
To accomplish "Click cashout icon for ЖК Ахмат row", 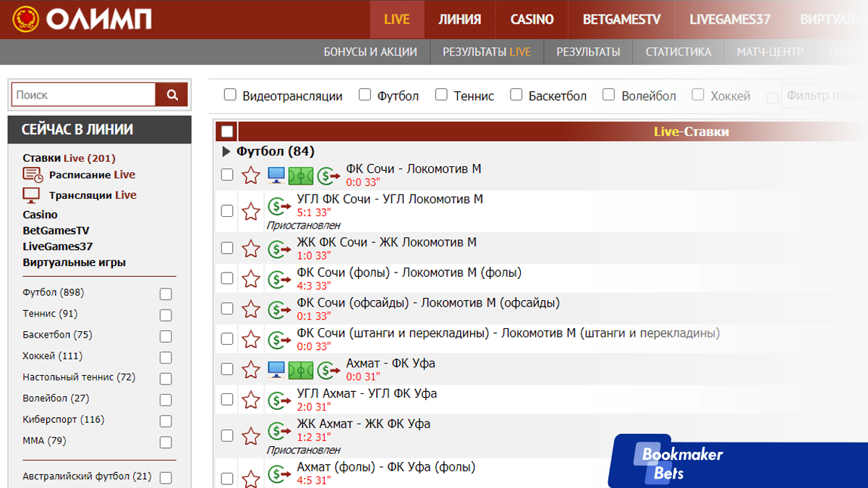I will click(x=280, y=432).
